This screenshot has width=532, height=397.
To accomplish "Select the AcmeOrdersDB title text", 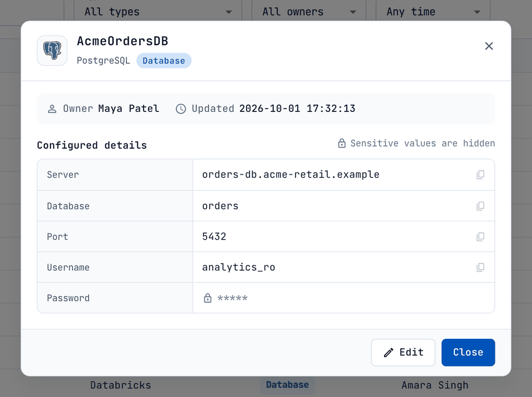I will (x=122, y=41).
